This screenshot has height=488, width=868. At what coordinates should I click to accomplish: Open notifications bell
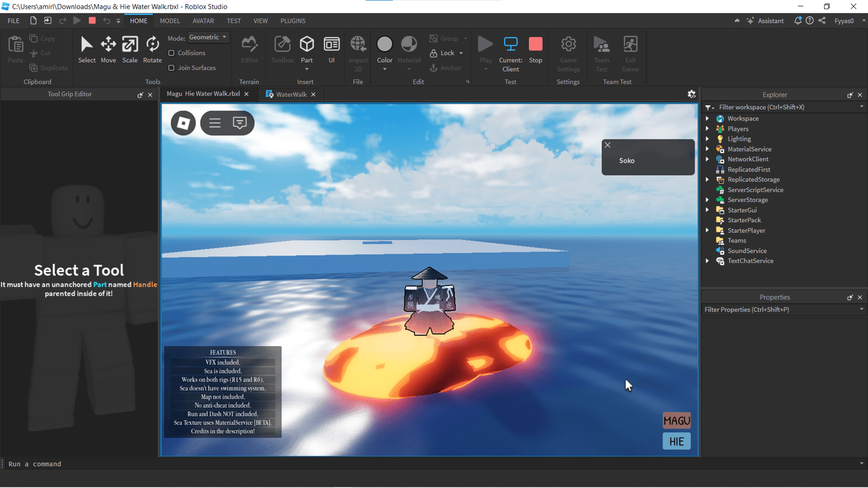pos(798,20)
